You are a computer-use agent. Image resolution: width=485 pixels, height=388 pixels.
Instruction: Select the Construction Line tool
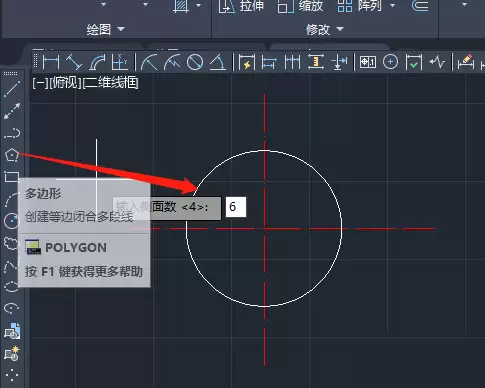12,111
